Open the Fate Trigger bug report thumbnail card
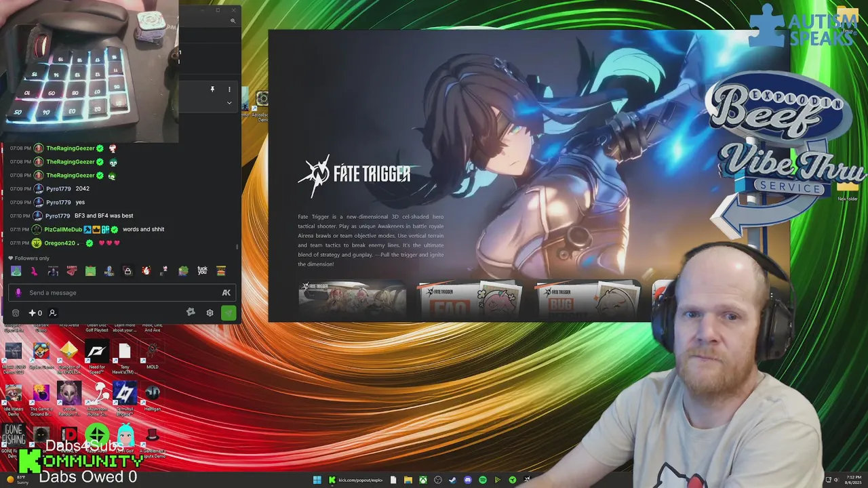The image size is (868, 488). coord(588,300)
